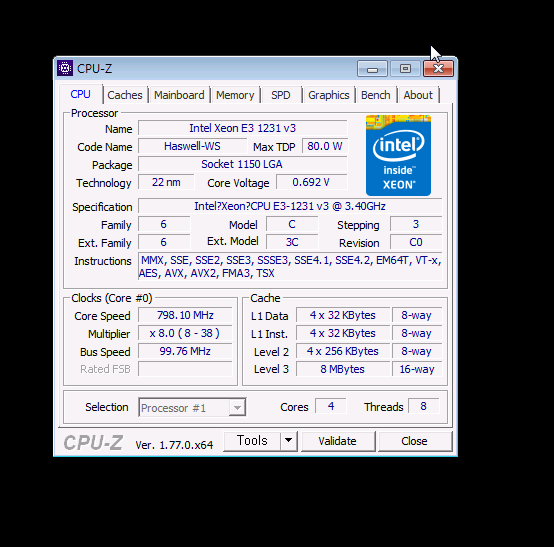Image resolution: width=554 pixels, height=547 pixels.
Task: Click the Core Speed value 798.10 MHz
Action: tap(185, 315)
